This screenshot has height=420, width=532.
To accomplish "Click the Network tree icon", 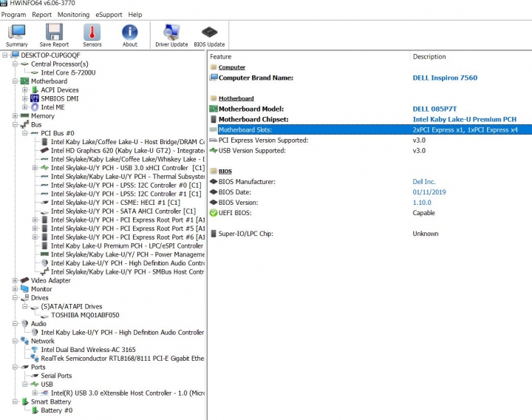I will tap(24, 341).
